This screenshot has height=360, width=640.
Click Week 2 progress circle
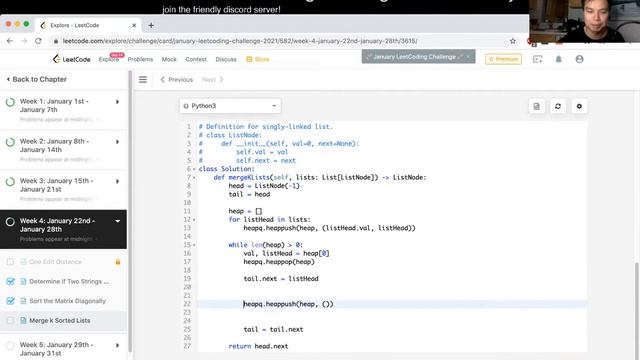pyautogui.click(x=10, y=142)
